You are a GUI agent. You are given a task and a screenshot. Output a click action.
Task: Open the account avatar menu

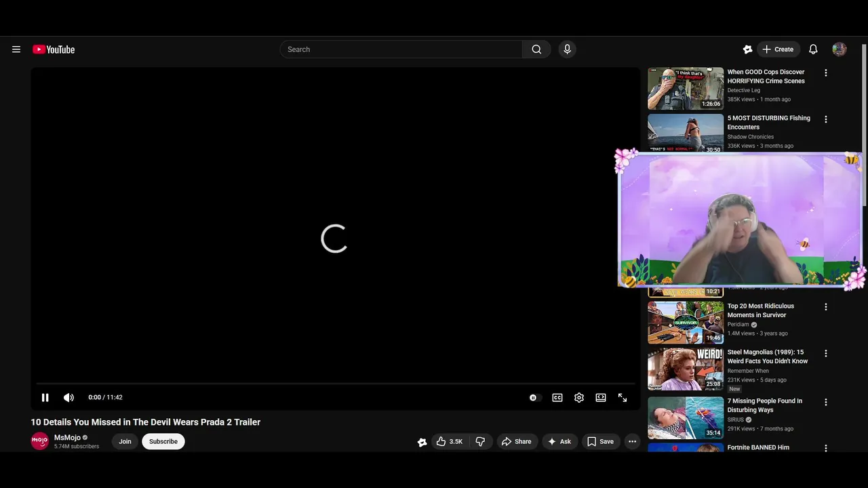840,49
